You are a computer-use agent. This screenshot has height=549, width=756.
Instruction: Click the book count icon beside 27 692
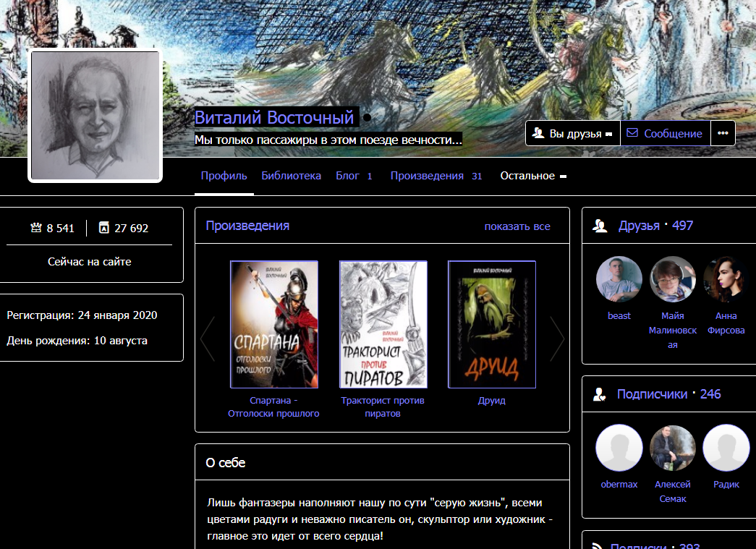pyautogui.click(x=103, y=228)
